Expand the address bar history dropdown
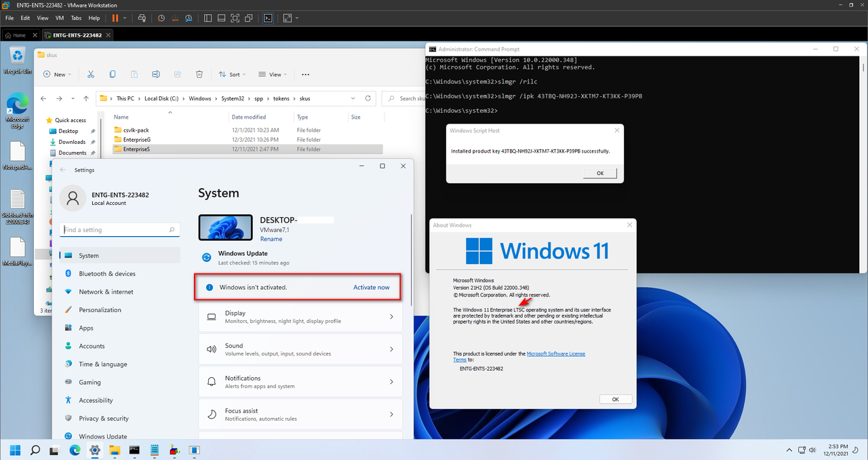 click(x=354, y=98)
